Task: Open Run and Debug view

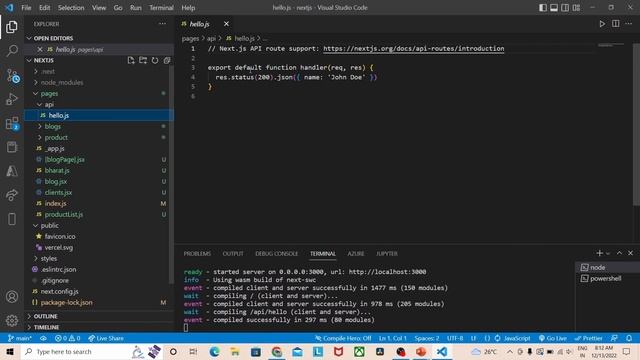Action: [12, 99]
